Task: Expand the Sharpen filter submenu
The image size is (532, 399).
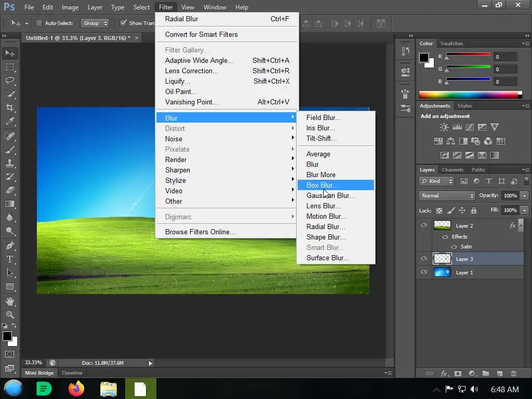Action: click(227, 170)
